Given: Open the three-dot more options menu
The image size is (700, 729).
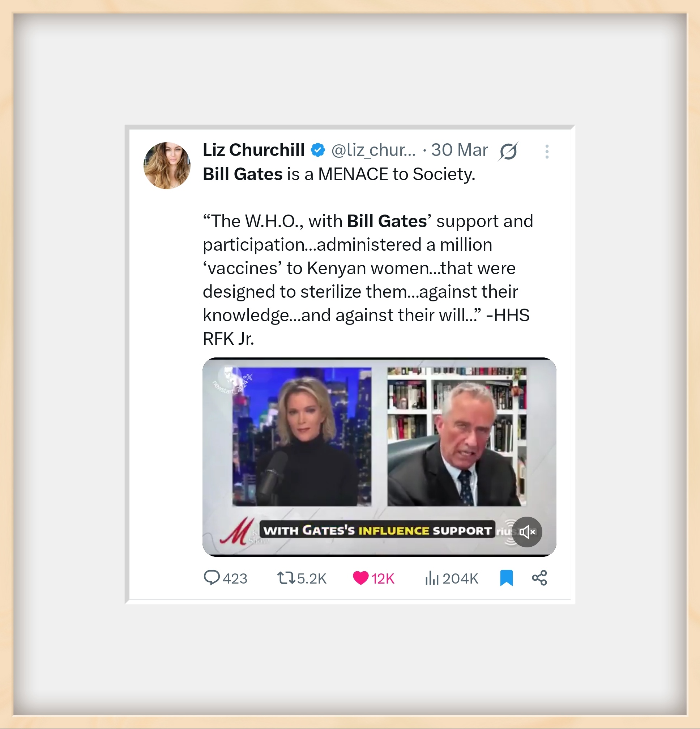Looking at the screenshot, I should coord(546,152).
